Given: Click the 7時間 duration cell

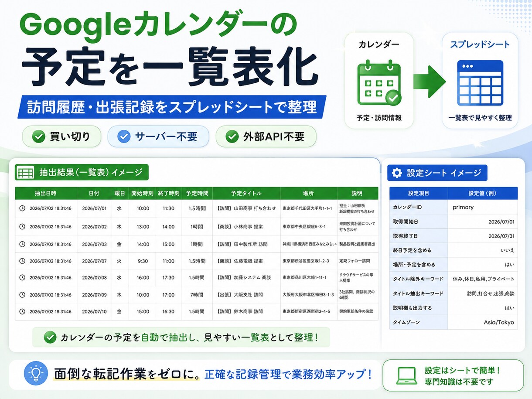Looking at the screenshot, I should point(197,295).
